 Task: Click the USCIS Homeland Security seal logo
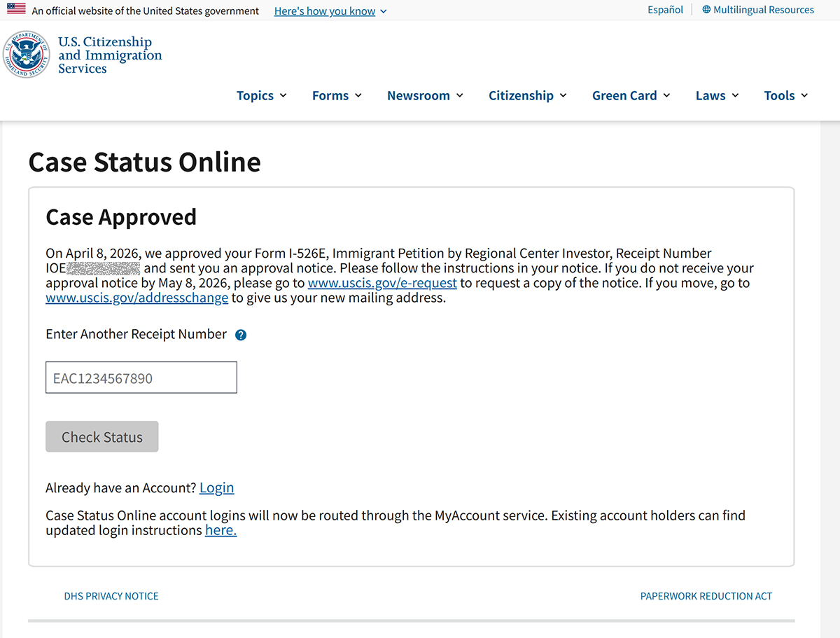pyautogui.click(x=27, y=55)
